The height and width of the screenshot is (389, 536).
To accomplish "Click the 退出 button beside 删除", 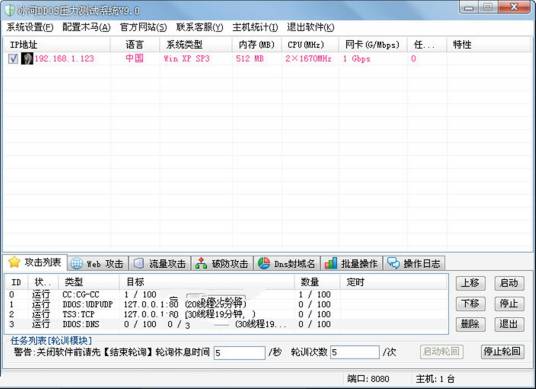I will tap(509, 323).
